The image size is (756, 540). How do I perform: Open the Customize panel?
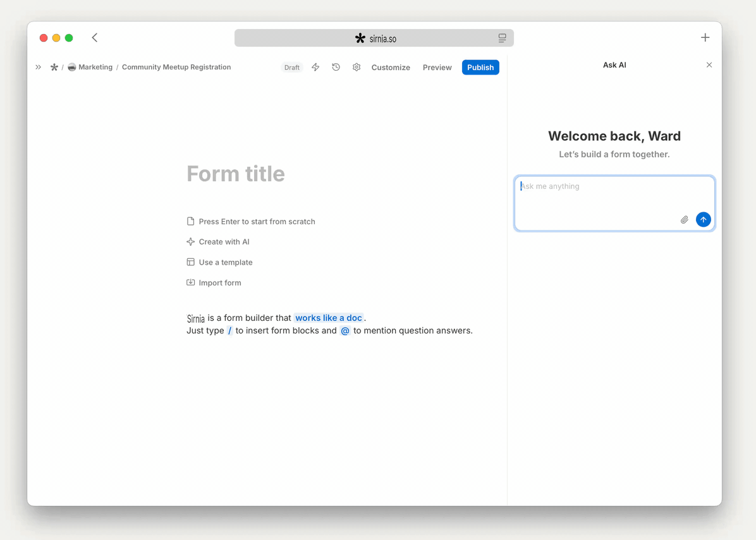[x=391, y=68]
